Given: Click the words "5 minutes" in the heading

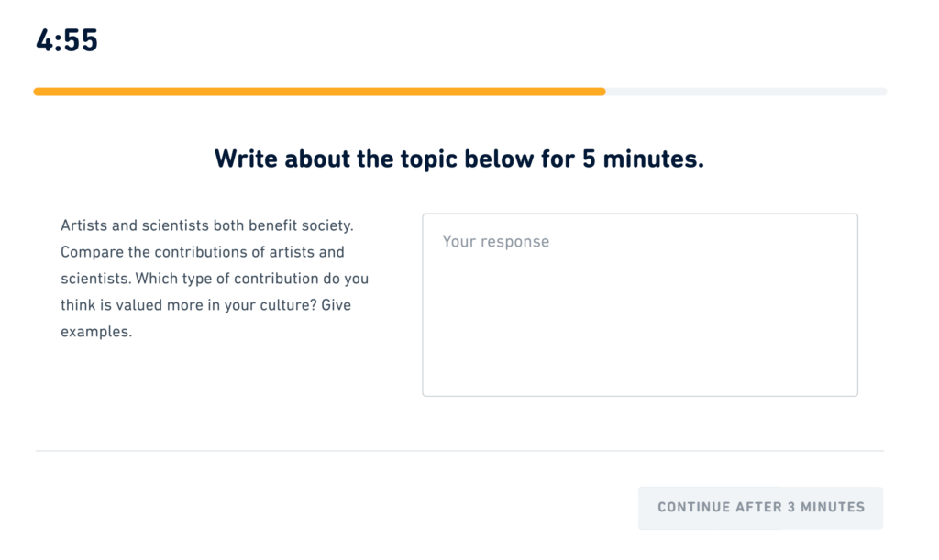Looking at the screenshot, I should 642,159.
